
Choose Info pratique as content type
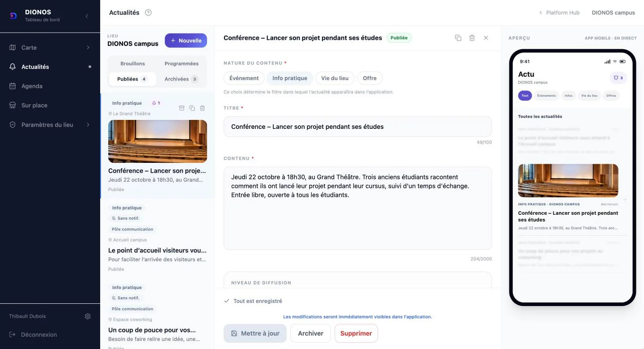(290, 78)
